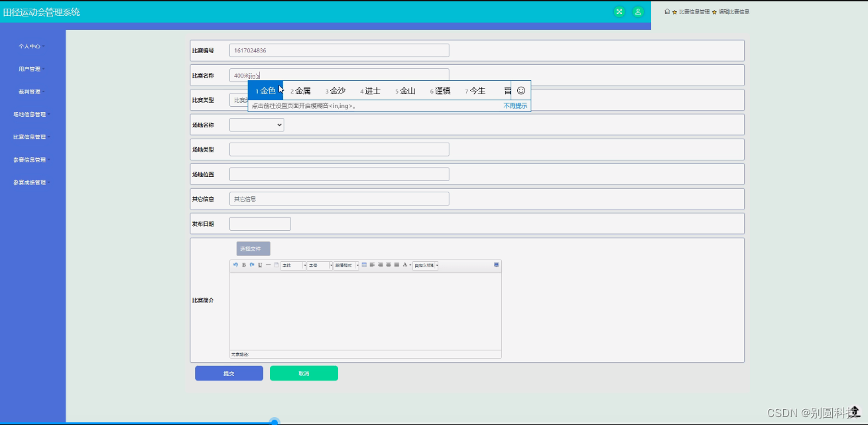Click the 田径运动会管理系统 header title
Screen dimensions: 868x425
tap(41, 12)
